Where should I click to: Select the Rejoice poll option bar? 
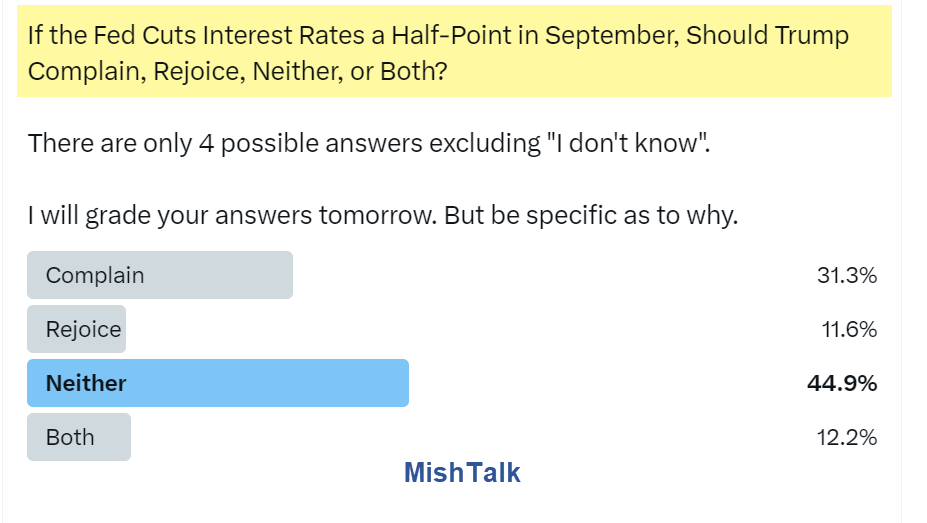(76, 329)
